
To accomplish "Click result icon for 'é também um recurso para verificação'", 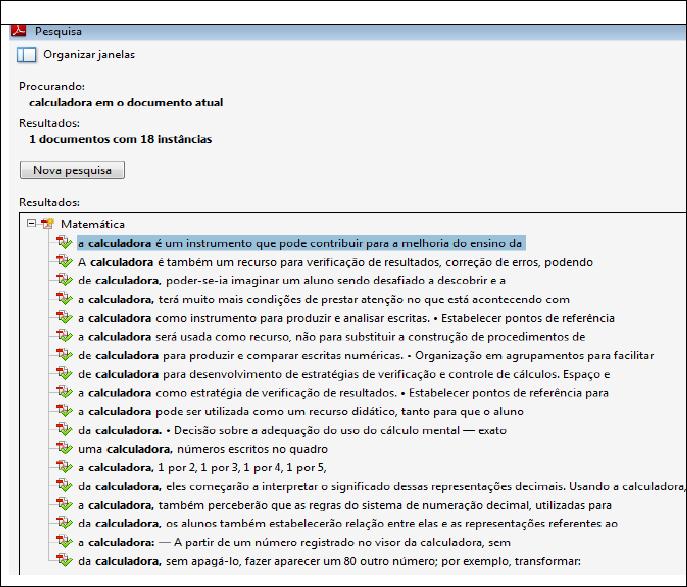I will tap(64, 261).
